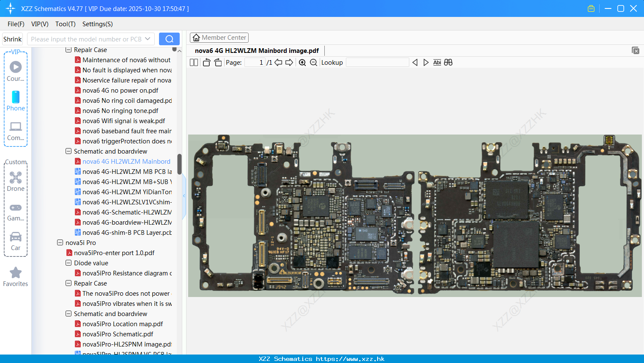644x363 pixels.
Task: Open nova6 No ringing tone.pdf
Action: (x=120, y=110)
